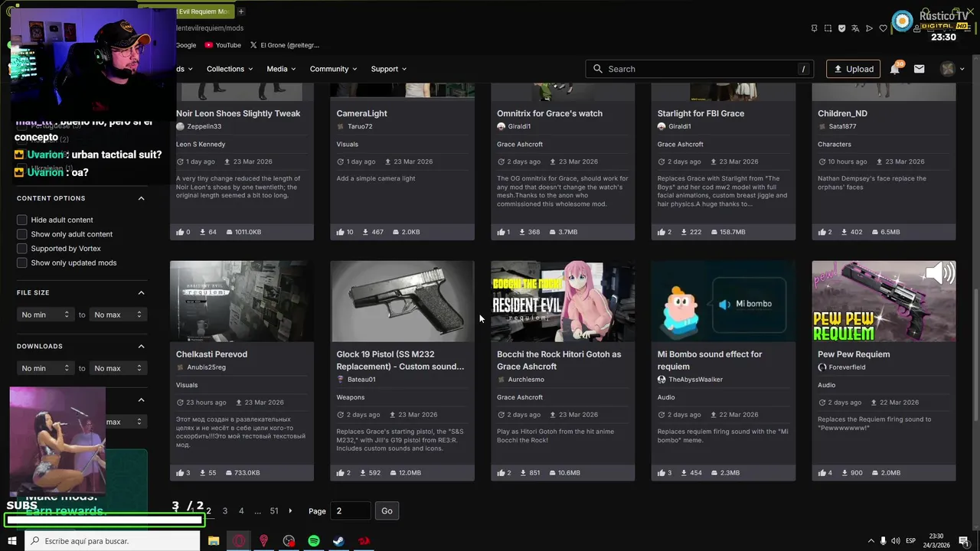980x551 pixels.
Task: Open Noir Leon Shoes Slightly Tweak title
Action: tap(238, 113)
